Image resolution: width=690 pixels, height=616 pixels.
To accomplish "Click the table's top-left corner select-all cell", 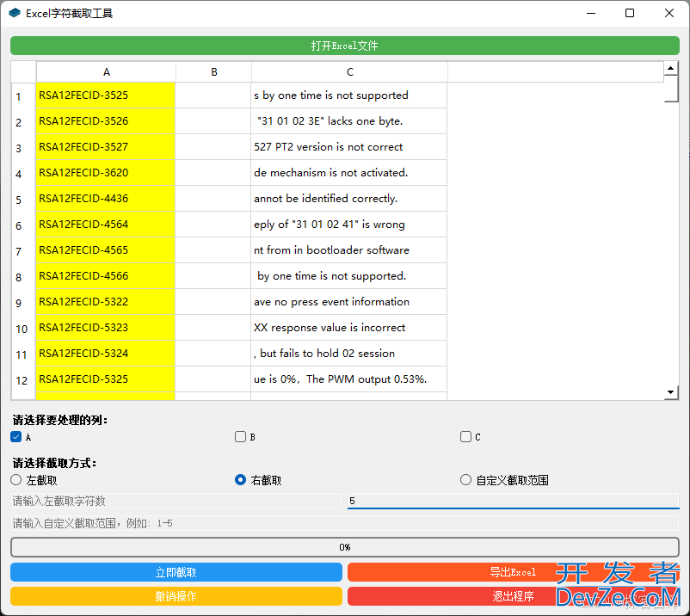I will tap(23, 72).
